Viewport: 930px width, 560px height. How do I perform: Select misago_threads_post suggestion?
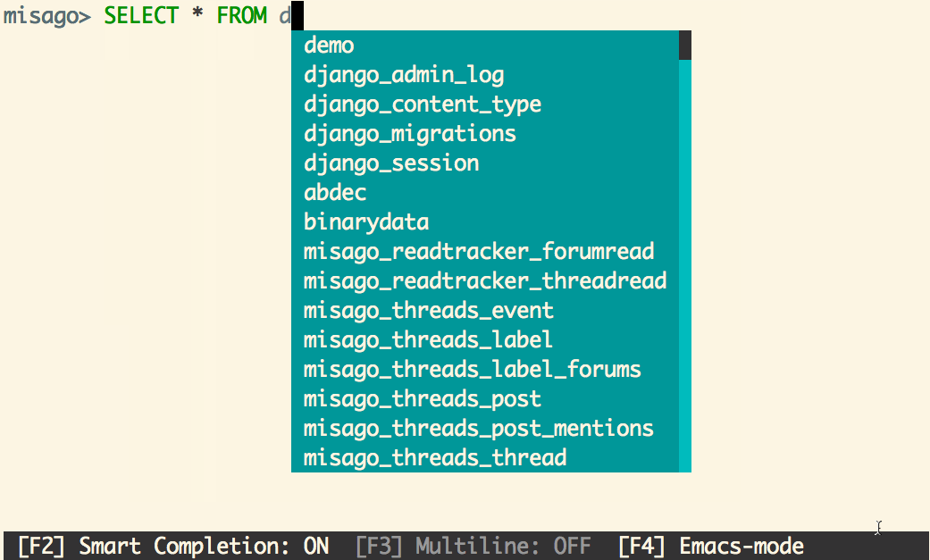coord(485,398)
